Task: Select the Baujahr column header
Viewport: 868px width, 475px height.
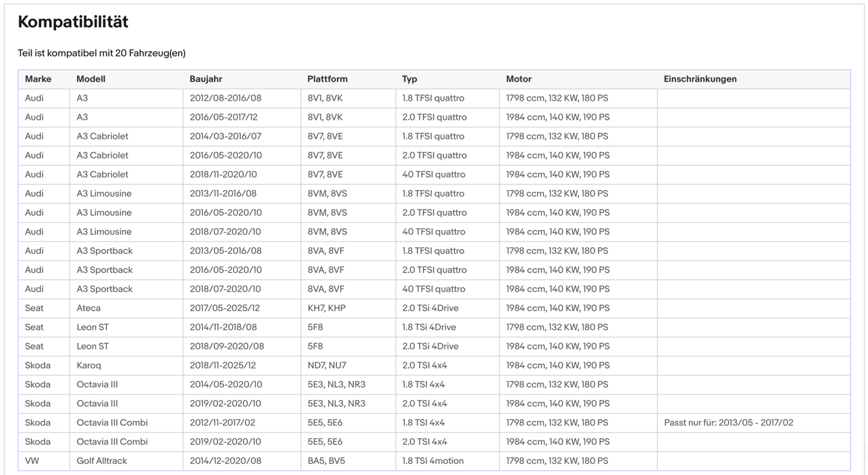Action: [205, 79]
